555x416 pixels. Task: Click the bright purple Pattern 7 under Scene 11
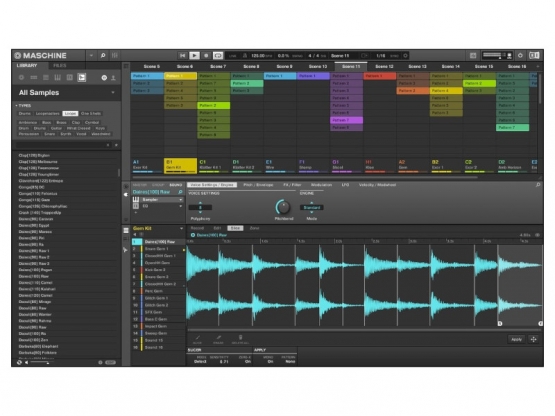[x=346, y=120]
